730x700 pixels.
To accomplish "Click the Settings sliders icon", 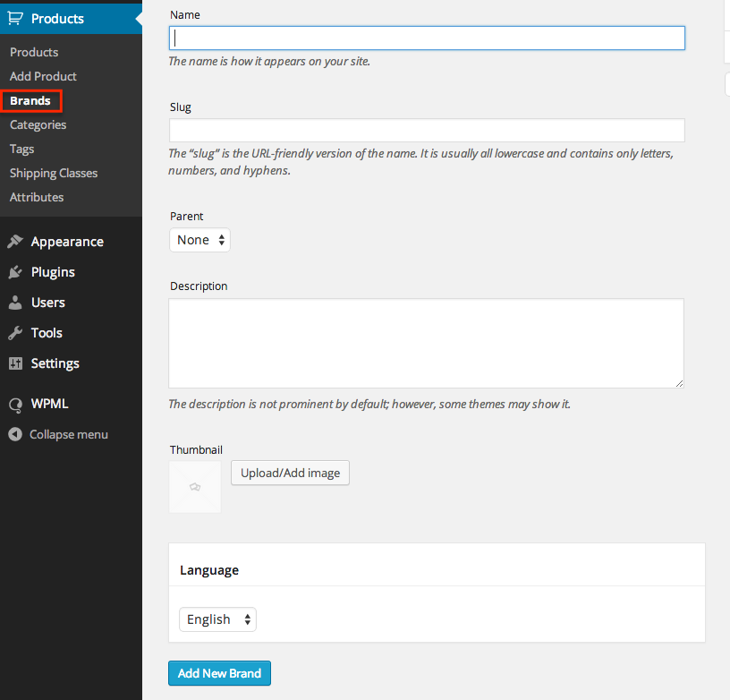I will click(x=15, y=363).
